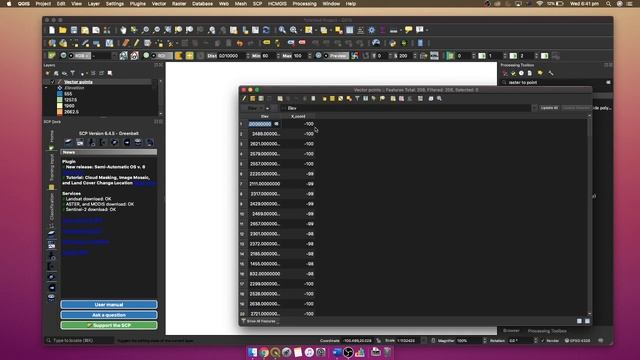Activate the Zoom Out magnifier tool
Viewport: 640px width, 360px height.
[156, 30]
